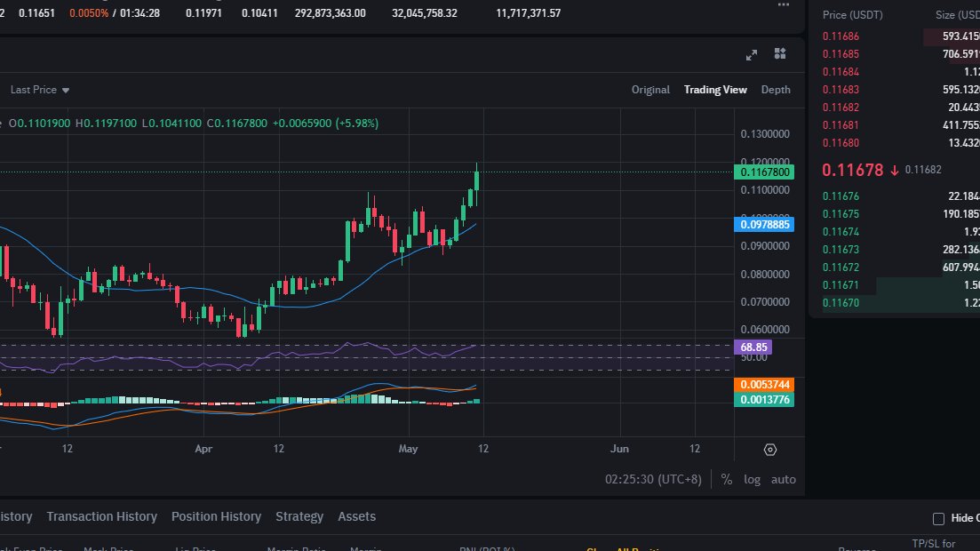Image resolution: width=980 pixels, height=551 pixels.
Task: Click the 292,873,363.00 volume figure
Action: [330, 13]
